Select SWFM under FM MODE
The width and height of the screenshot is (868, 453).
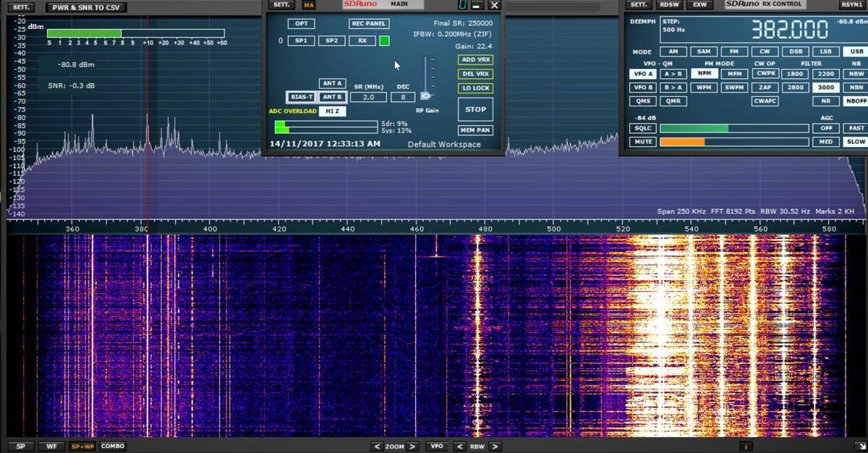click(734, 88)
